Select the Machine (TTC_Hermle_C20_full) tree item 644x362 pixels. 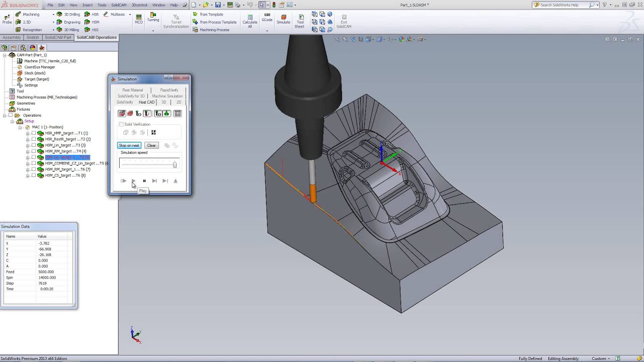[x=46, y=61]
